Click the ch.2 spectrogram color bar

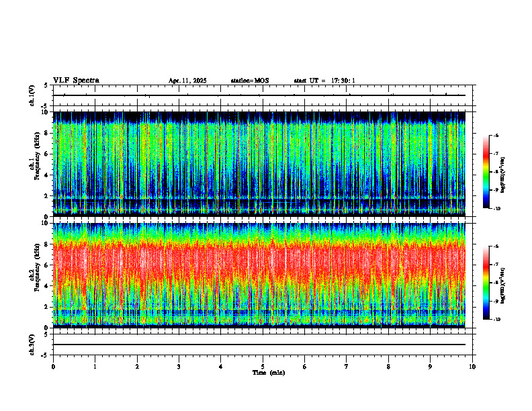point(486,283)
